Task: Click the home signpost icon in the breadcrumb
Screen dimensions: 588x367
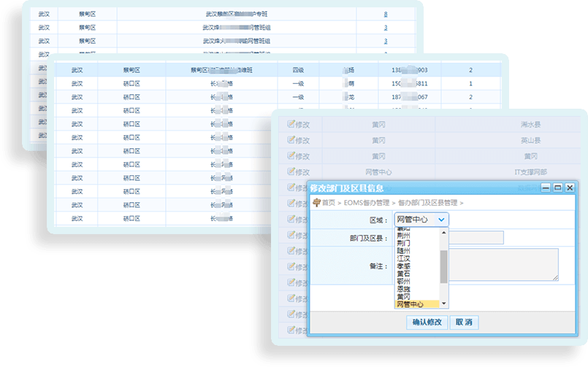Action: tap(316, 202)
